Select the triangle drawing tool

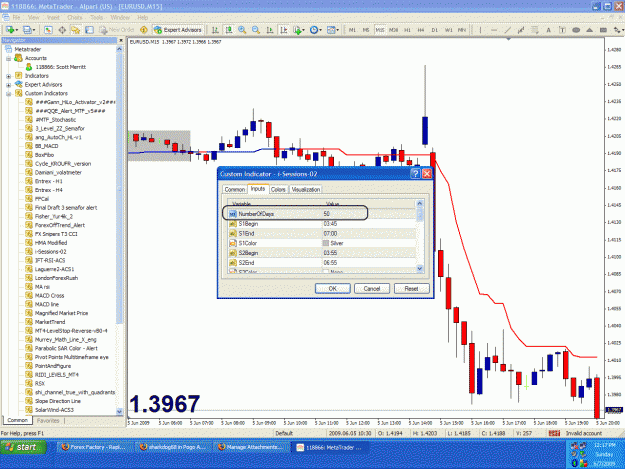click(x=590, y=30)
